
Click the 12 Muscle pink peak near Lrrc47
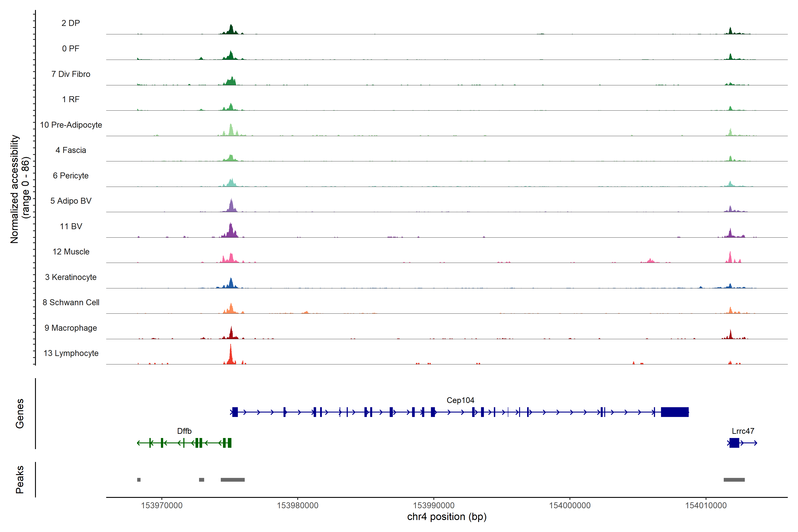point(730,258)
